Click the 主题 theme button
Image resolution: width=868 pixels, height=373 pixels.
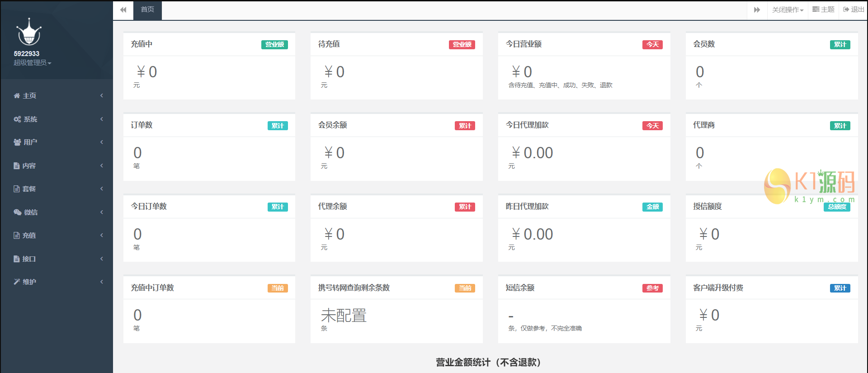pyautogui.click(x=823, y=9)
